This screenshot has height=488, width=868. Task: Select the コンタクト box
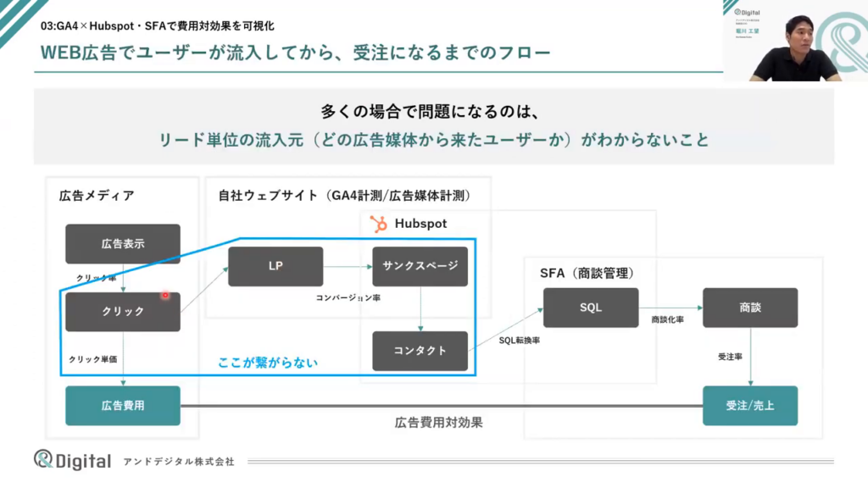pos(420,351)
